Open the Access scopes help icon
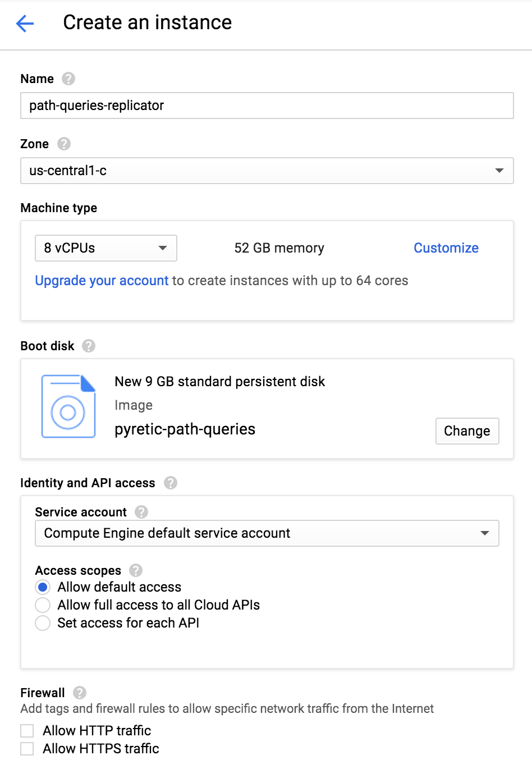Viewport: 532px width, 769px height. (136, 570)
